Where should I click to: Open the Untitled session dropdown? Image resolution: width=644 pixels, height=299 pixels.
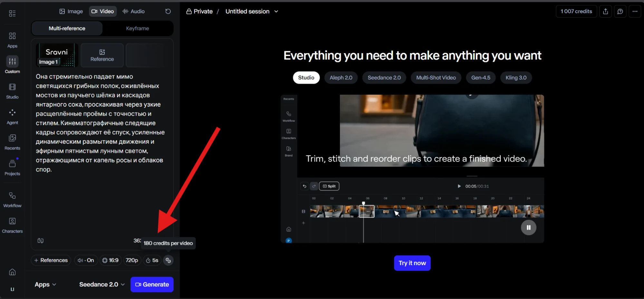252,11
